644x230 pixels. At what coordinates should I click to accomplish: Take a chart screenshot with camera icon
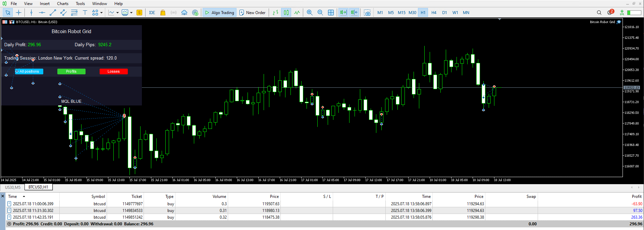click(368, 13)
